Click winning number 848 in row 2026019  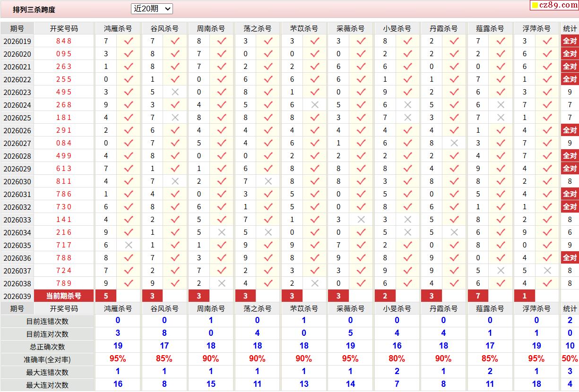64,41
